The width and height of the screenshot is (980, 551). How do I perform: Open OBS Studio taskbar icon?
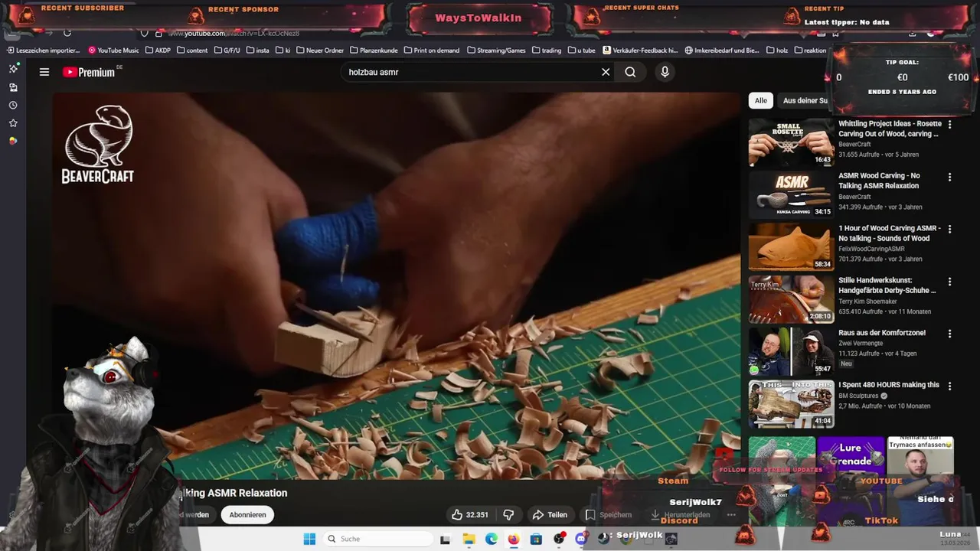click(559, 539)
